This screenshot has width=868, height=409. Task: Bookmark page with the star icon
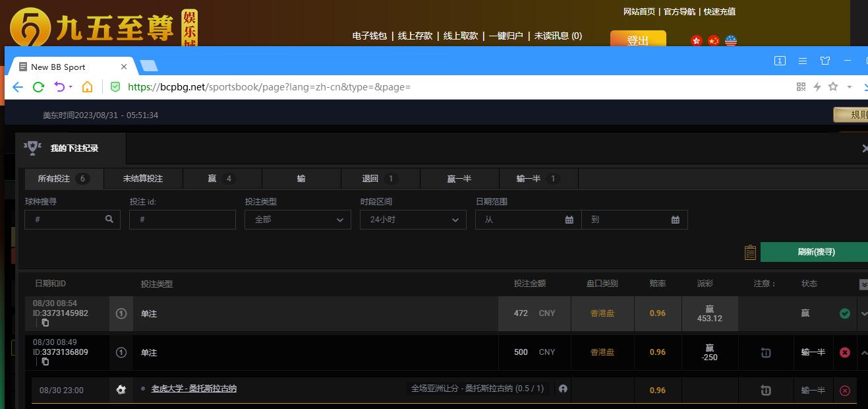point(833,87)
